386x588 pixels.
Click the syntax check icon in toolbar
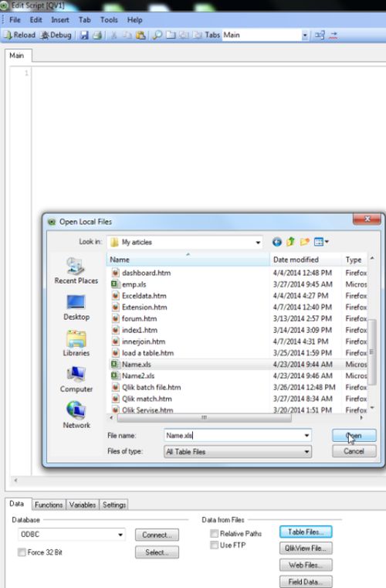[333, 35]
